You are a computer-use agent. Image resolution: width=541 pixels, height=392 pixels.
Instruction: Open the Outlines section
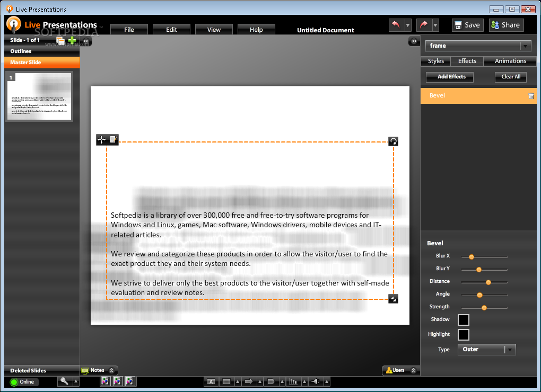(42, 51)
